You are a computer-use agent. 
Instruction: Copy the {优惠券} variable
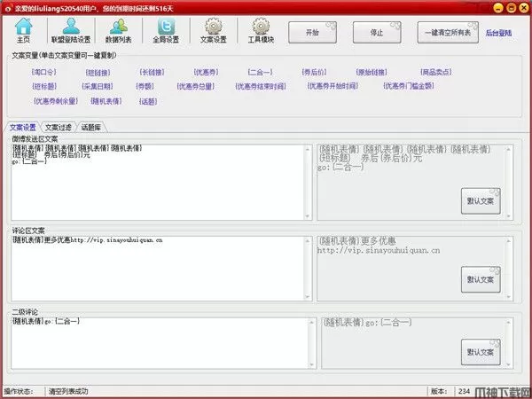pos(206,72)
